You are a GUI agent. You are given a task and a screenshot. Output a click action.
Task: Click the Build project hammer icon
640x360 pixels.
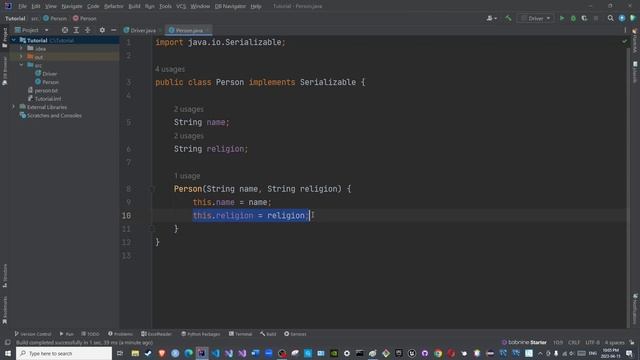(x=508, y=18)
